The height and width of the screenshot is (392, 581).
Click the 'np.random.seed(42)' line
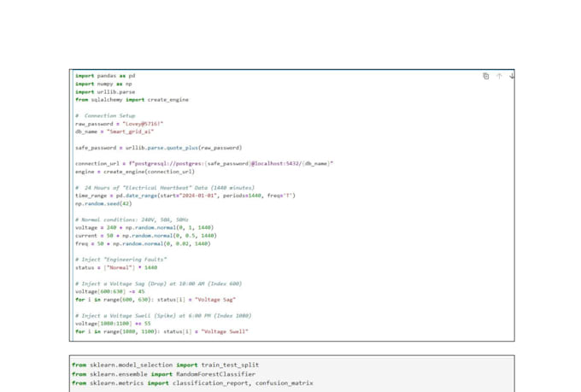coord(103,203)
